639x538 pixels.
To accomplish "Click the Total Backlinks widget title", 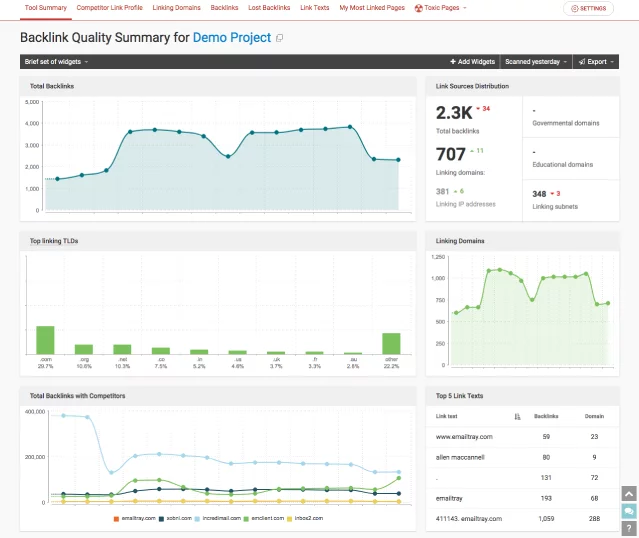I will pos(52,86).
